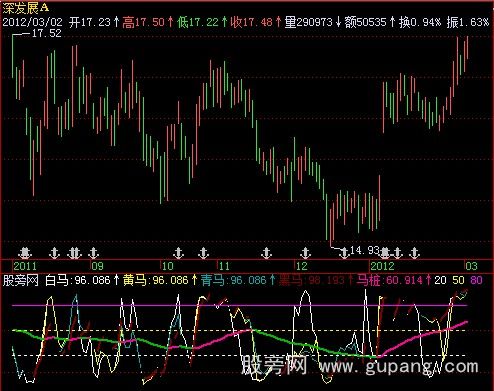
Task: Click the 17.52 high price marker
Action: pos(47,33)
